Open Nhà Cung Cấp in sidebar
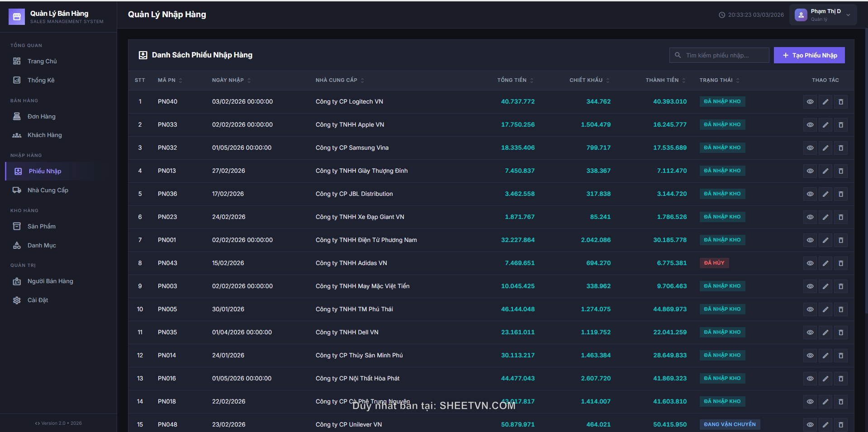This screenshot has height=432, width=868. pyautogui.click(x=47, y=190)
